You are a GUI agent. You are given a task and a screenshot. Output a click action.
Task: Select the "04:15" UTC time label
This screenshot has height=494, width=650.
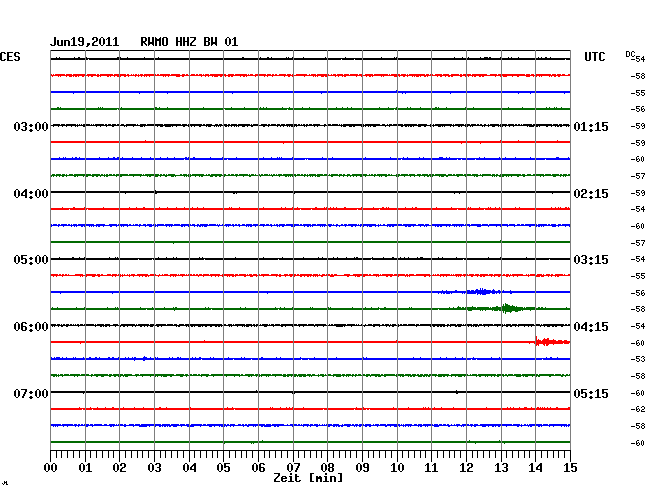(591, 327)
